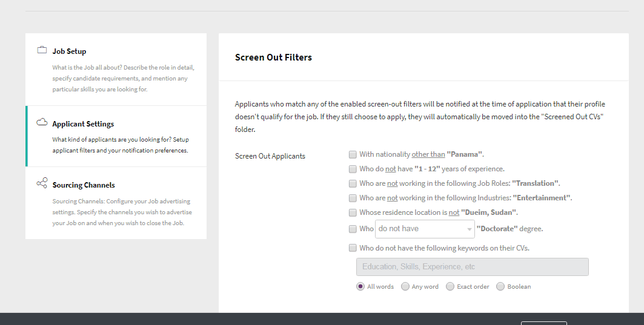Click the share icon beside Sourcing Channels
This screenshot has height=325, width=644.
click(x=42, y=183)
